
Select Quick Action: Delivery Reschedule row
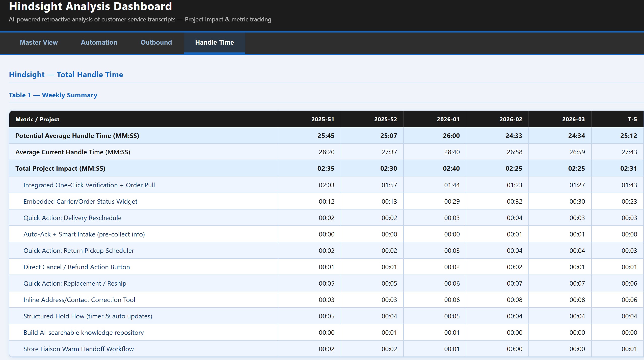click(x=72, y=218)
